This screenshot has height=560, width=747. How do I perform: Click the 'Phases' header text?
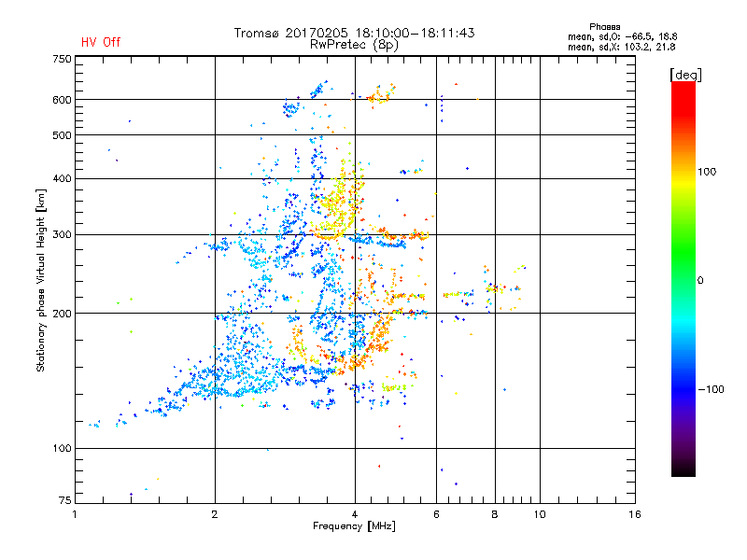coord(604,27)
